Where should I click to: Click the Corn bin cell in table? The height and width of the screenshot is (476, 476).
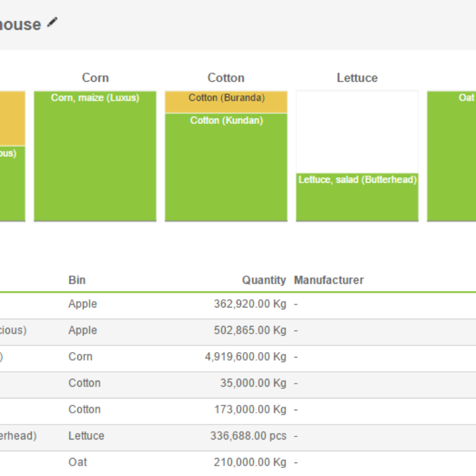click(x=81, y=357)
